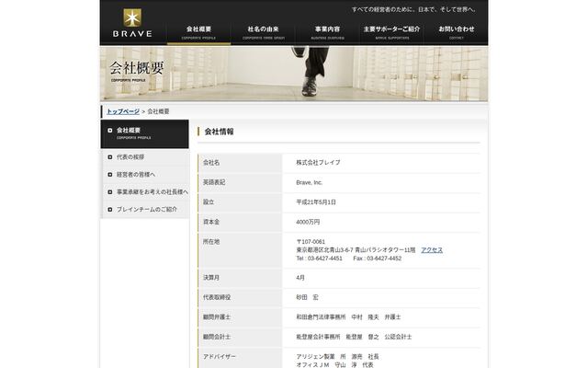
Task: Click the 会社情報 section heading
Action: click(219, 132)
